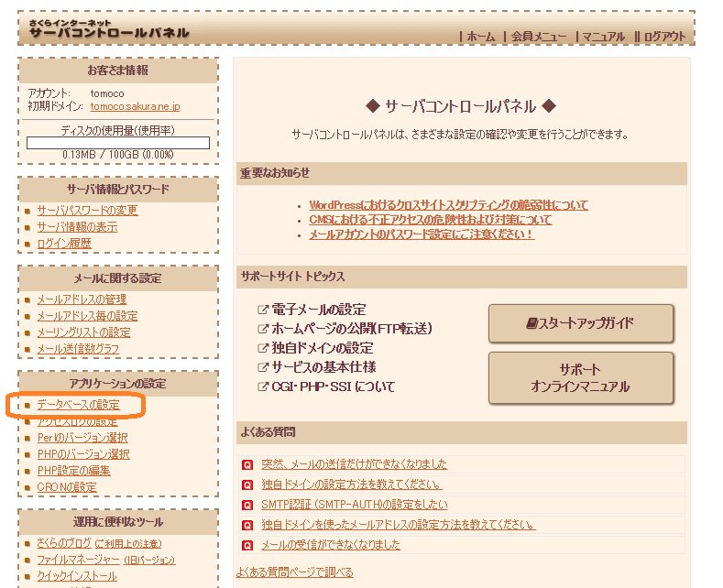
Task: Open 独自ドメインを使ったメールアドレスの設定方法 FAQ
Action: coord(399,525)
